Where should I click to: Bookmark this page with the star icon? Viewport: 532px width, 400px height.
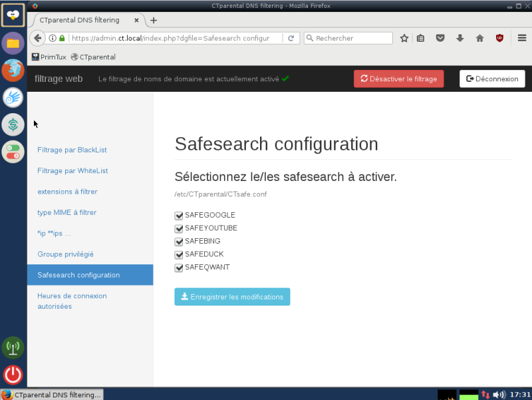(x=404, y=39)
